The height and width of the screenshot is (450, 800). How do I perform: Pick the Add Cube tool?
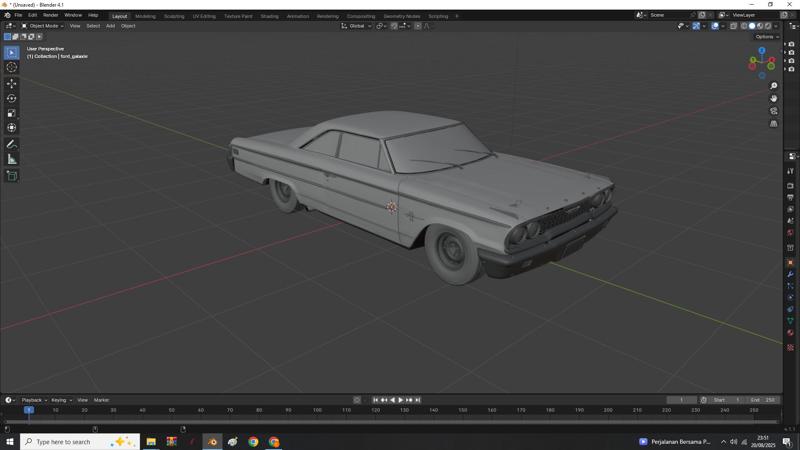tap(11, 176)
